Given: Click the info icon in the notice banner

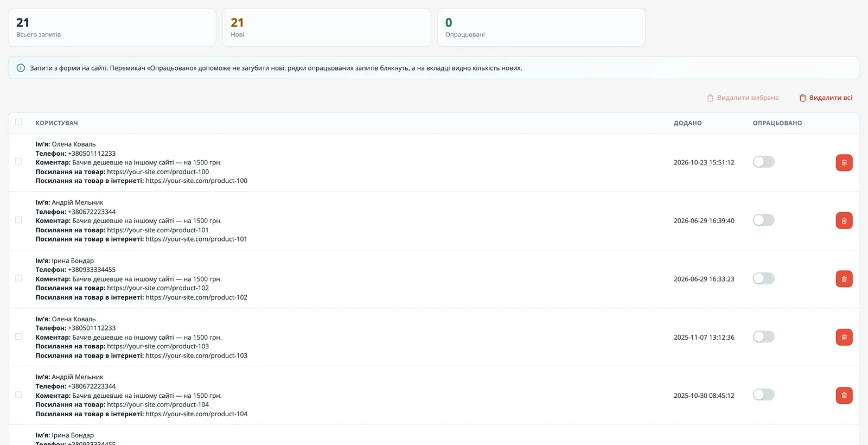Looking at the screenshot, I should tap(21, 68).
